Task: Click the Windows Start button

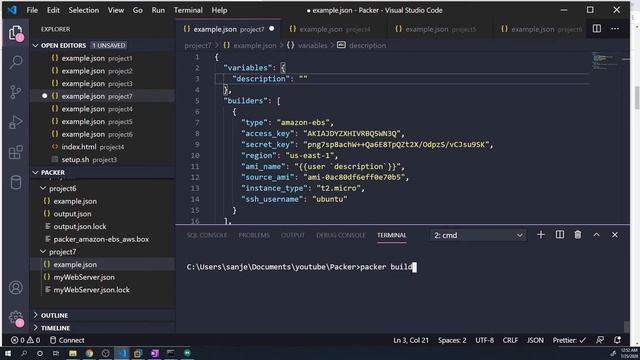Action: [8, 353]
